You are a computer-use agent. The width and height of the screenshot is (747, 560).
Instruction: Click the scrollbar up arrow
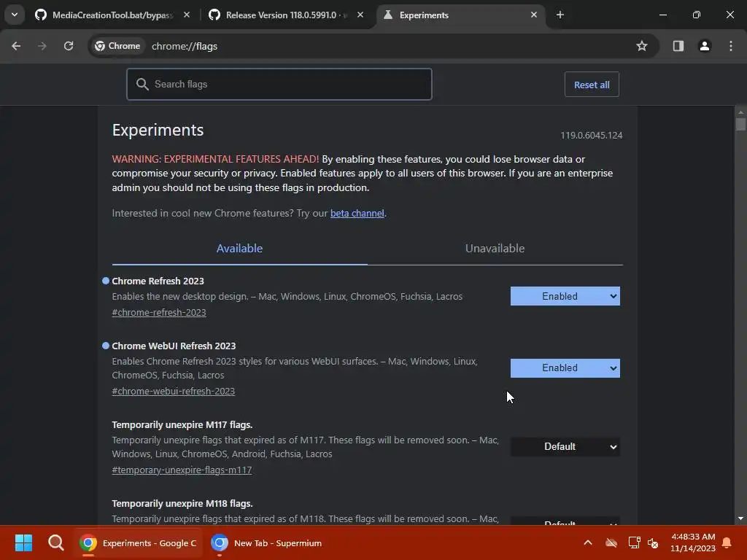point(740,112)
